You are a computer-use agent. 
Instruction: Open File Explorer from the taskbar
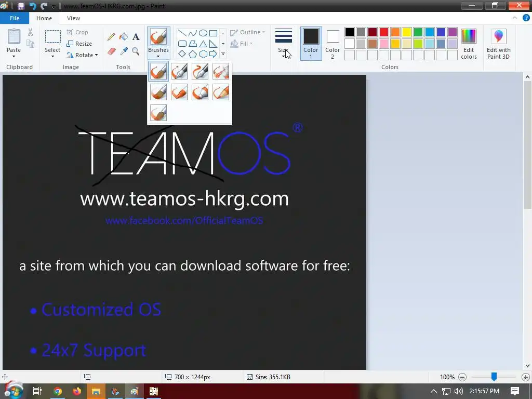(x=96, y=391)
